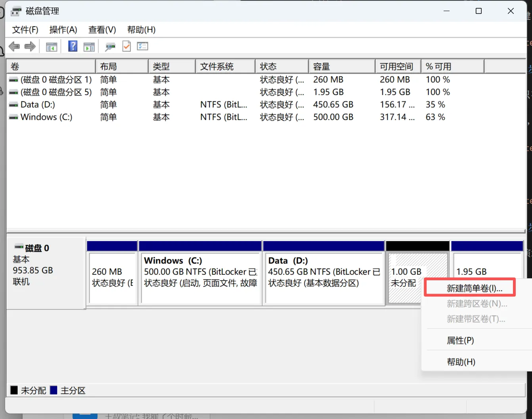Choose 帮助(H) from context menu
The height and width of the screenshot is (419, 532).
pos(461,362)
